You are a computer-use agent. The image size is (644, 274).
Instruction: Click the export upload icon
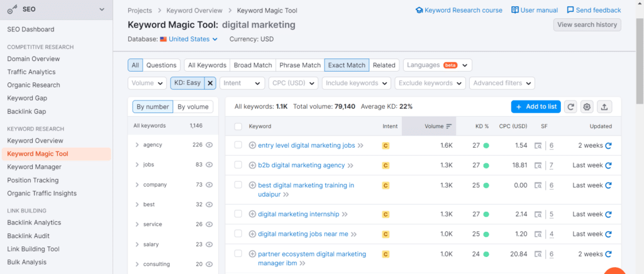pos(604,107)
